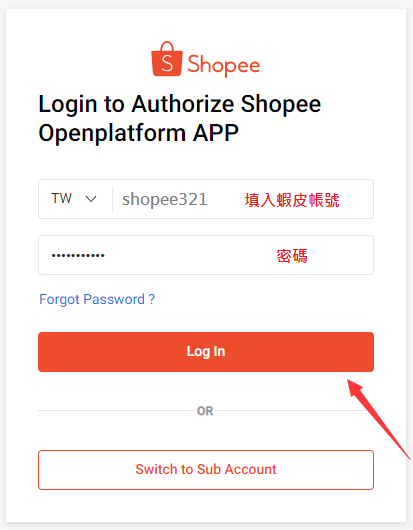Click the Openplatform APP heading line

[x=139, y=133]
